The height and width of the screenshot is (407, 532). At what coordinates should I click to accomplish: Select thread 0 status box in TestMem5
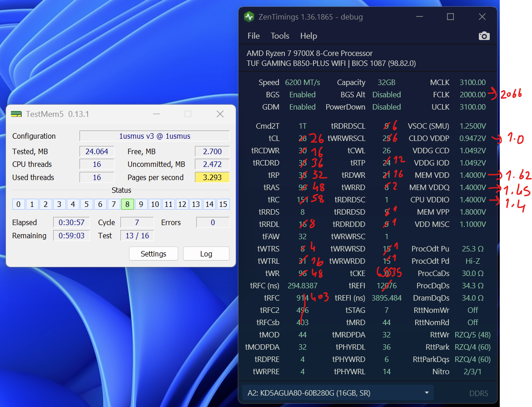(x=18, y=204)
